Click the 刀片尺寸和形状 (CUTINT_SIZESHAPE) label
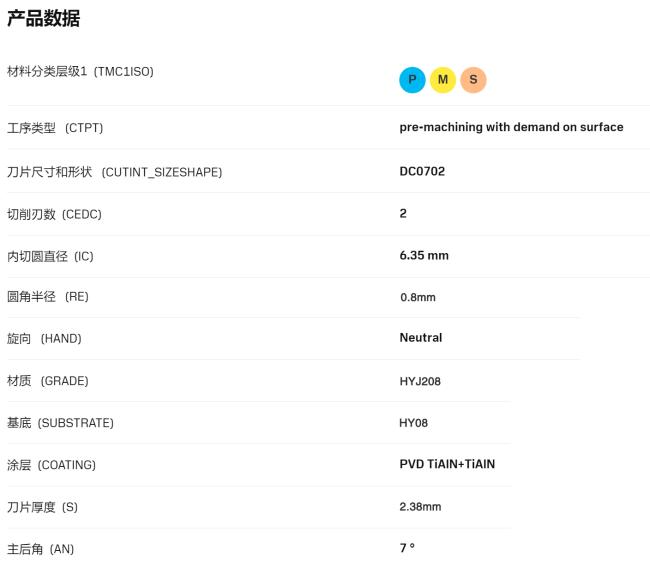Image resolution: width=650 pixels, height=574 pixels. coord(114,172)
